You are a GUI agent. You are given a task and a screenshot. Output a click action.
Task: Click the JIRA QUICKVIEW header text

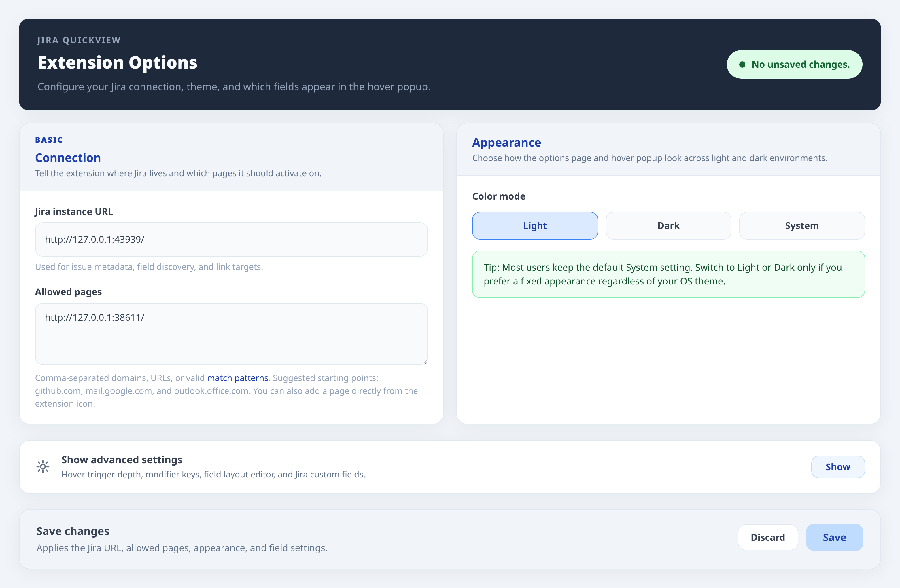(79, 40)
